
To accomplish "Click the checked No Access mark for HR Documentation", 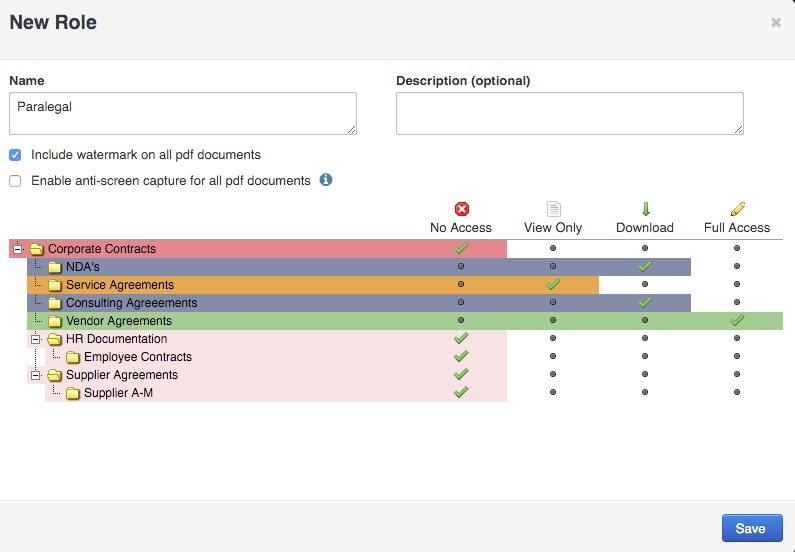I will pos(461,338).
